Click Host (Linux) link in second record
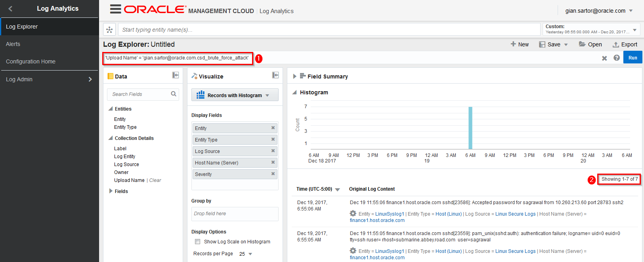Viewport: 644px width, 262px height. [x=449, y=251]
